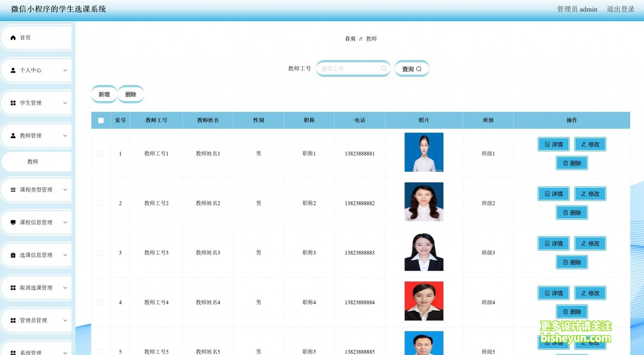
Task: Click the grid icon beside 学生管理
Action: click(13, 103)
